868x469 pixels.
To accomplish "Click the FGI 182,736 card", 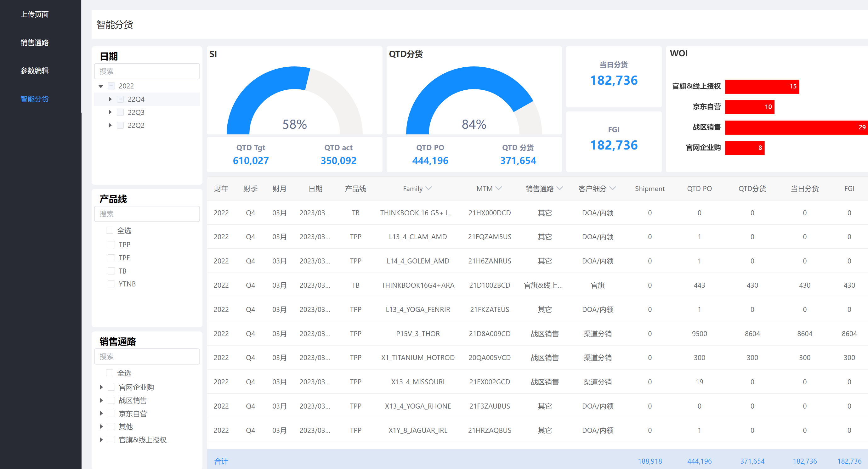I will tap(614, 142).
